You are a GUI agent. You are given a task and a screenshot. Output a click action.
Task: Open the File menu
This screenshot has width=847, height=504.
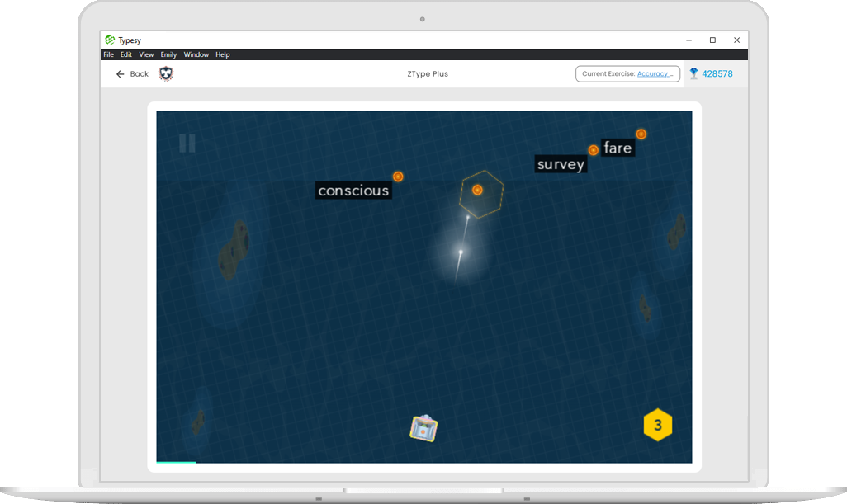(109, 54)
